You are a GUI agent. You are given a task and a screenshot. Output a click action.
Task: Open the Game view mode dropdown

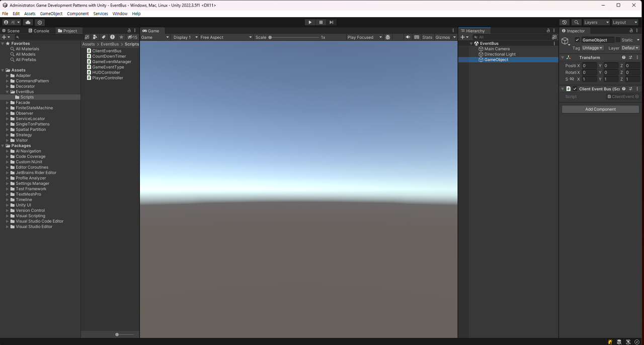tap(155, 37)
